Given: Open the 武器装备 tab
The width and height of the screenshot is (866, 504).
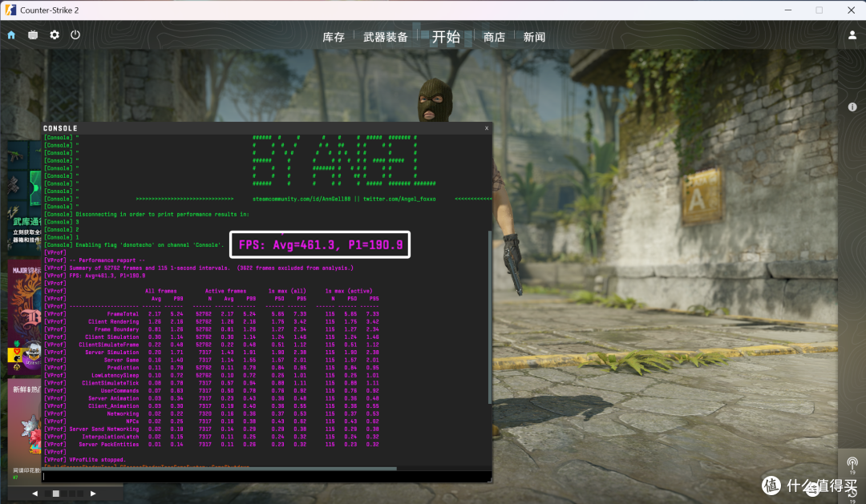Looking at the screenshot, I should click(386, 37).
